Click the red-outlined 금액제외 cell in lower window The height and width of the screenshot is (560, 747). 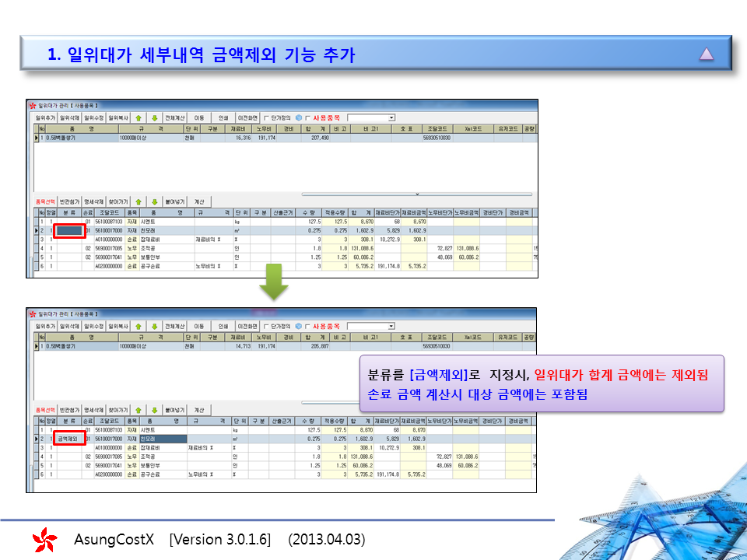[x=69, y=439]
